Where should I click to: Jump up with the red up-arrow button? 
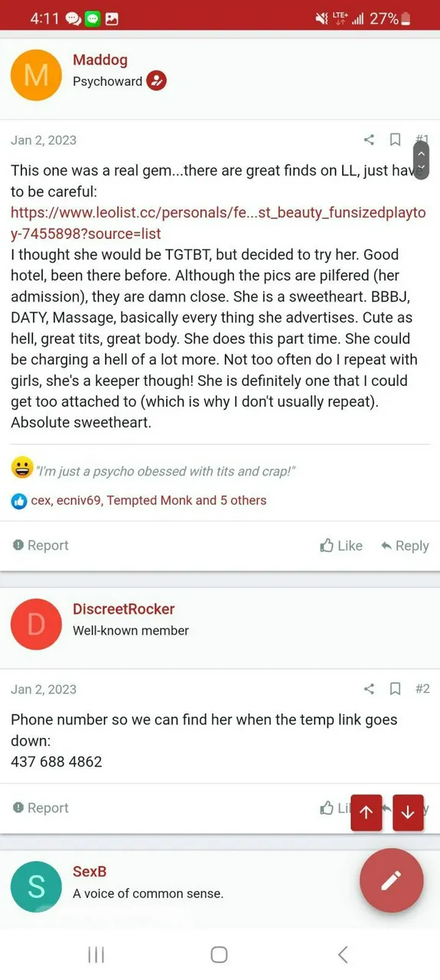coord(366,812)
